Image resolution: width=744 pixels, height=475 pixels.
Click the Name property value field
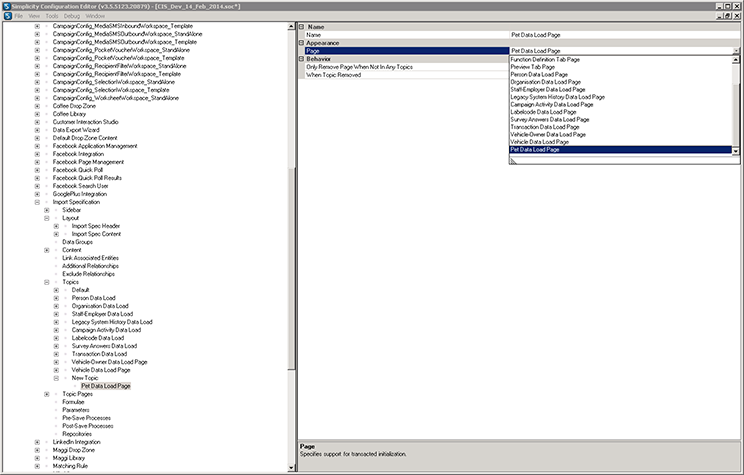pyautogui.click(x=624, y=35)
